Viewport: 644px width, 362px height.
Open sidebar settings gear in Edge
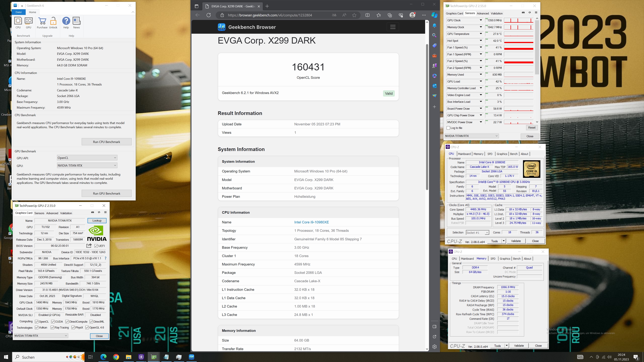[x=435, y=347]
